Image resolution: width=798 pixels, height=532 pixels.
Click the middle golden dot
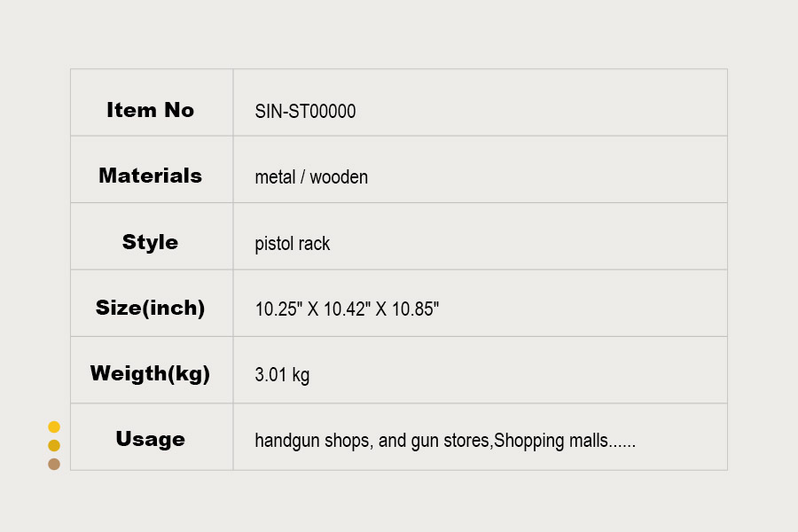(54, 445)
